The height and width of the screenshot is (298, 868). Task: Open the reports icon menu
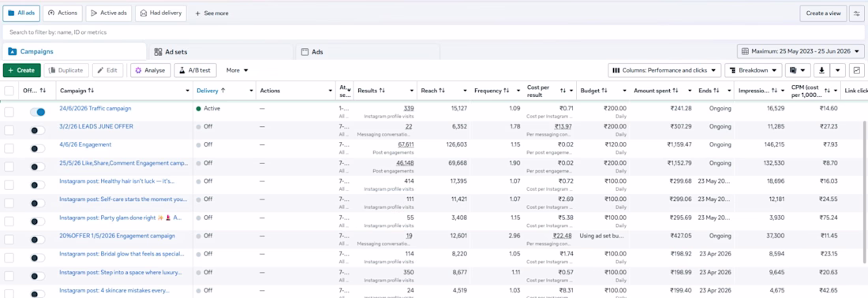798,70
